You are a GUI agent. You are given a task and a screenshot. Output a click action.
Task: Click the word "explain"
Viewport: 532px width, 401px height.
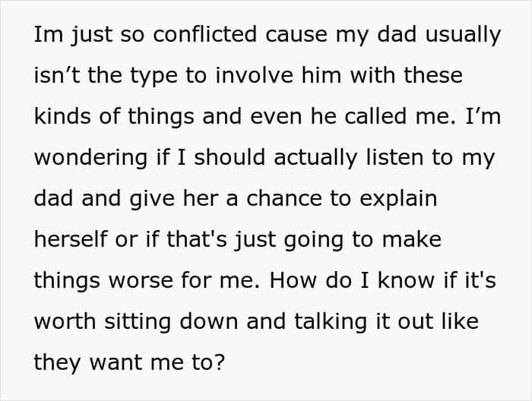pos(399,199)
